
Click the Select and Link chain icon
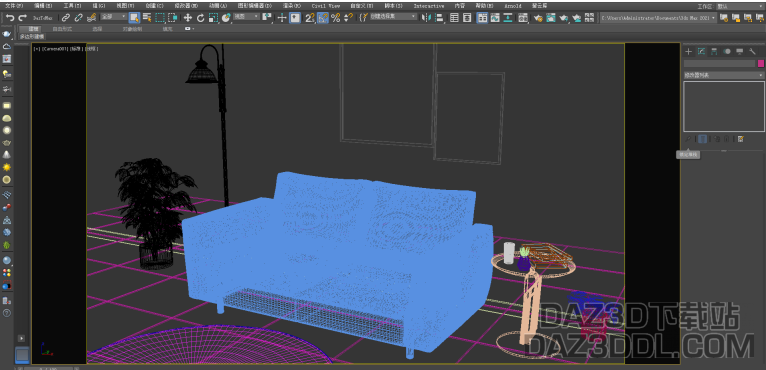click(65, 18)
